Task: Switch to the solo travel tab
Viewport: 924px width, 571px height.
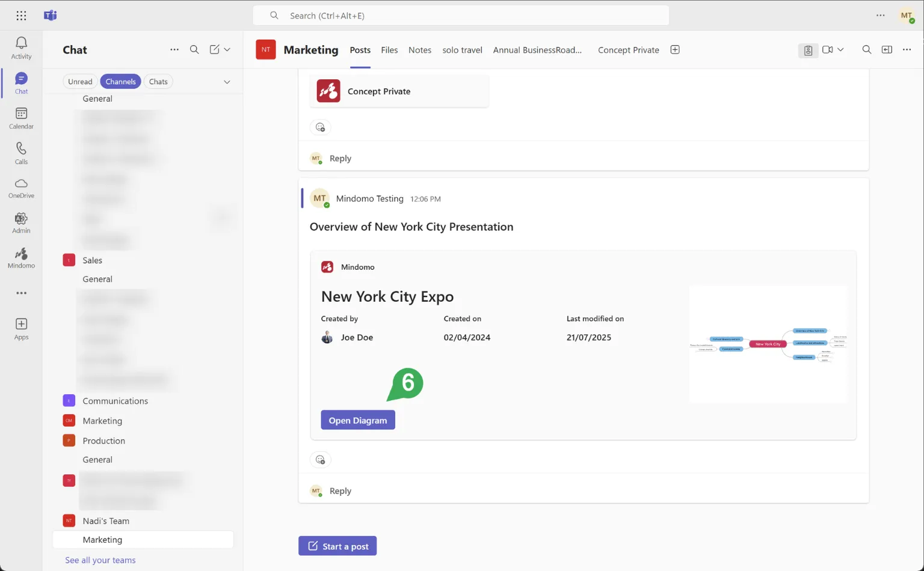Action: pyautogui.click(x=462, y=50)
